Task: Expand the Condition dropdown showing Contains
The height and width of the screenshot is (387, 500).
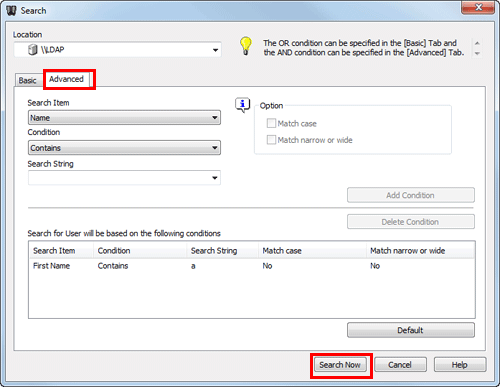Action: [124, 148]
